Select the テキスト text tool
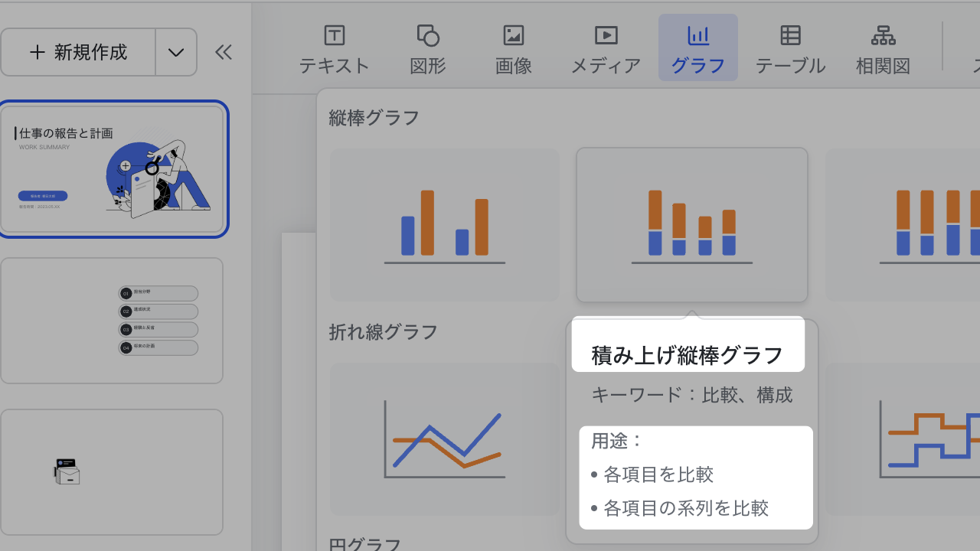The image size is (980, 551). (x=334, y=48)
